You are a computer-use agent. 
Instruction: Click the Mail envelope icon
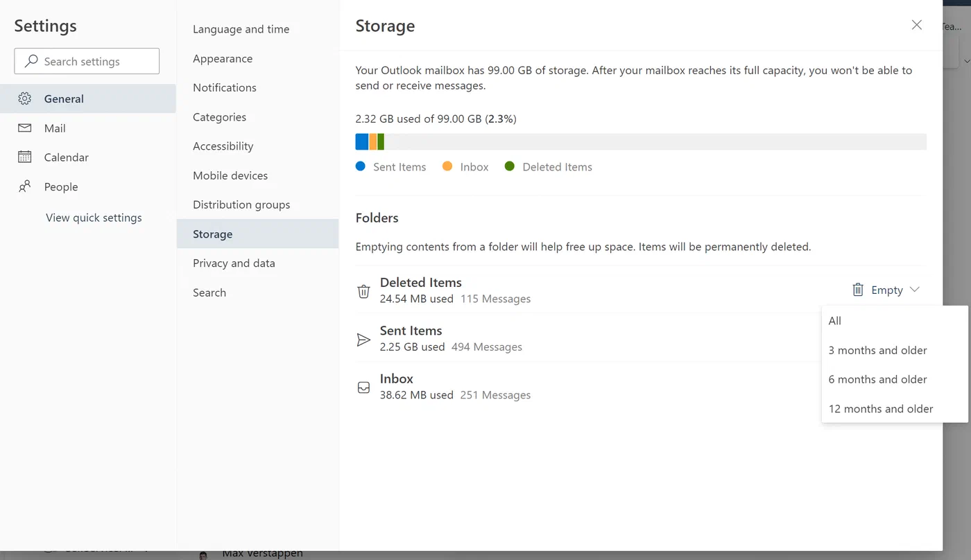click(x=25, y=128)
